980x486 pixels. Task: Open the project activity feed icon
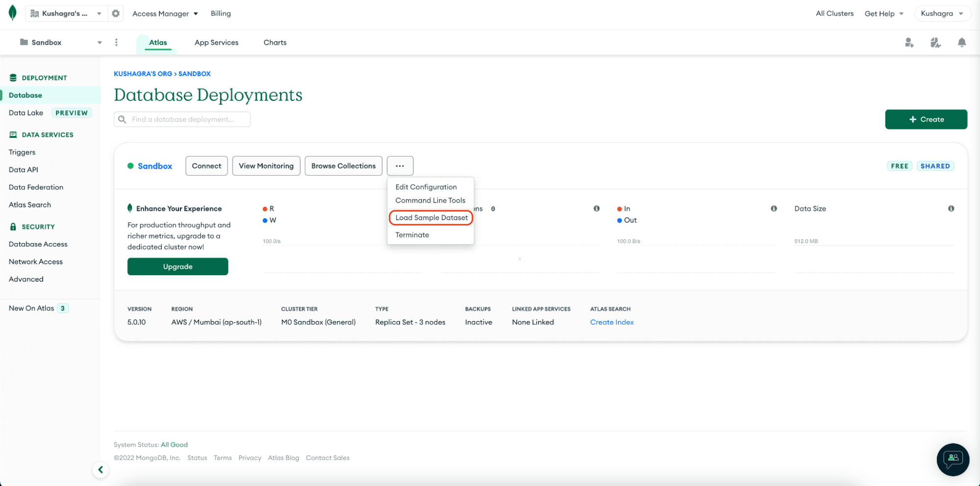[x=935, y=43]
